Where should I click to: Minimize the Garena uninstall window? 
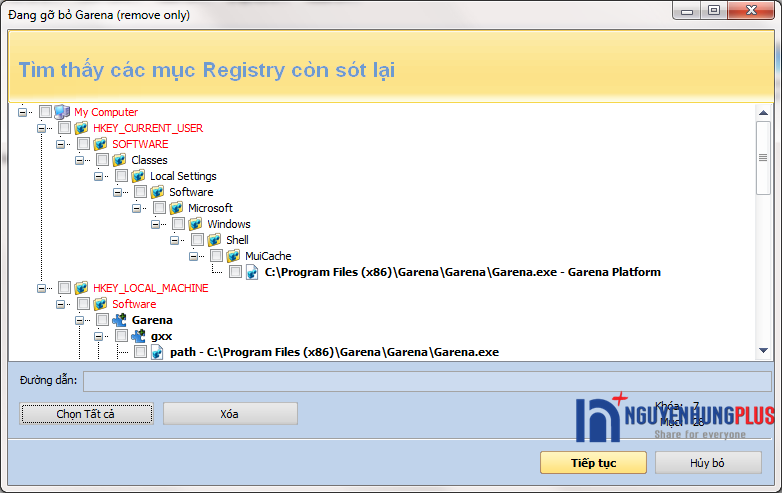point(687,10)
